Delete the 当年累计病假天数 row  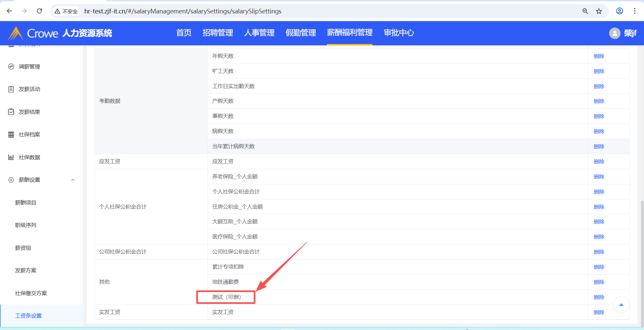click(x=599, y=146)
